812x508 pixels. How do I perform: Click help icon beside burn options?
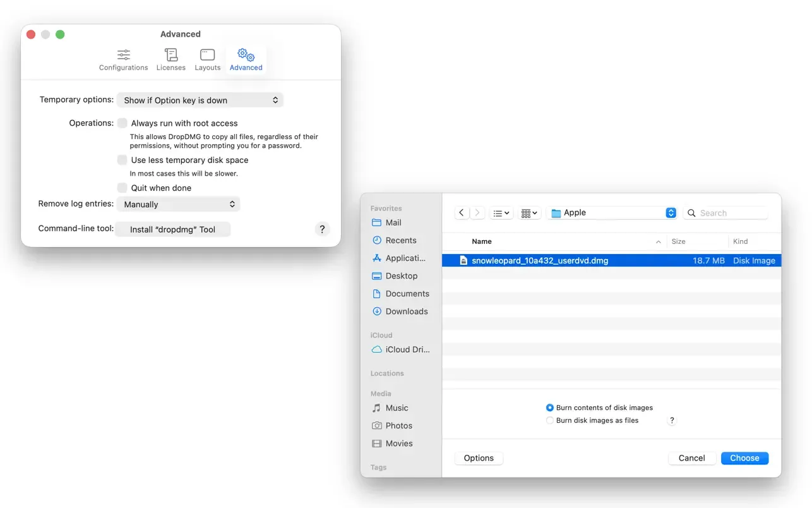[x=672, y=420]
